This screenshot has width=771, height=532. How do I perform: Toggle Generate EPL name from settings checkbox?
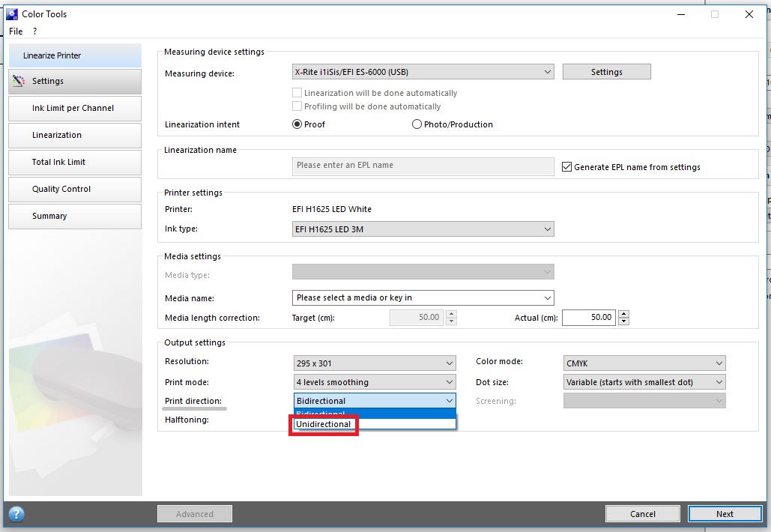point(567,166)
